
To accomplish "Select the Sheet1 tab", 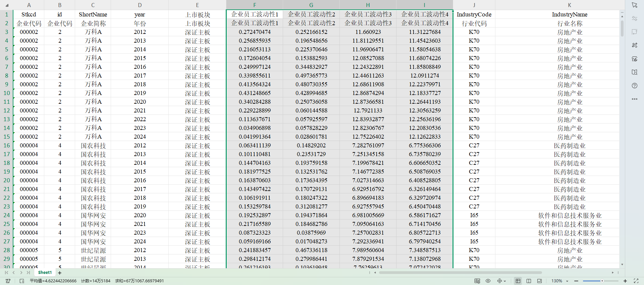I will point(45,273).
